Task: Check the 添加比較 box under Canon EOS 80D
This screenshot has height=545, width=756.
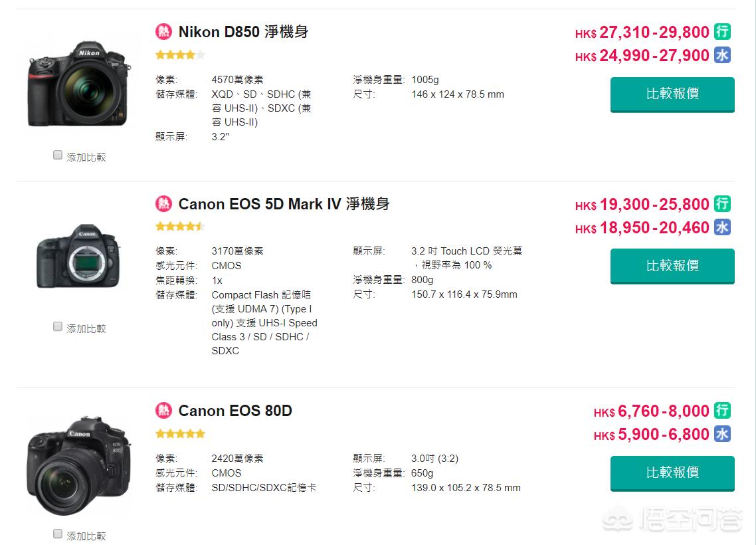Action: (x=58, y=534)
